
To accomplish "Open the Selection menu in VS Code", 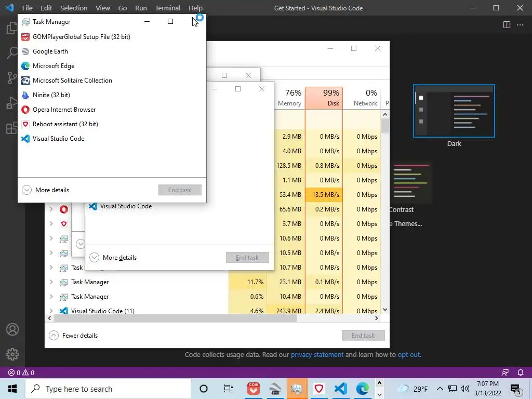I will pyautogui.click(x=74, y=8).
